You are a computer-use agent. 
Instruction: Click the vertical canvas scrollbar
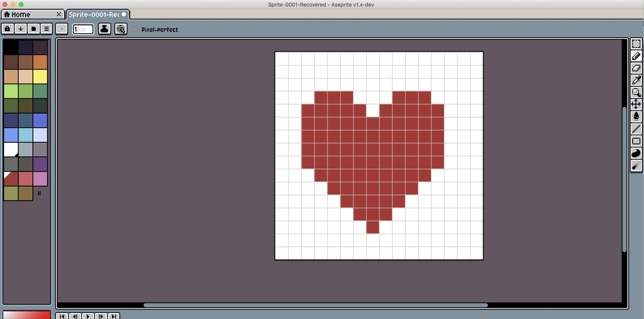[624, 179]
